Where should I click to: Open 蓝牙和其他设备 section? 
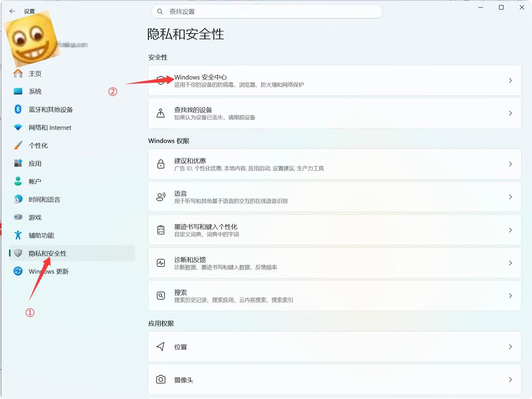[x=51, y=109]
